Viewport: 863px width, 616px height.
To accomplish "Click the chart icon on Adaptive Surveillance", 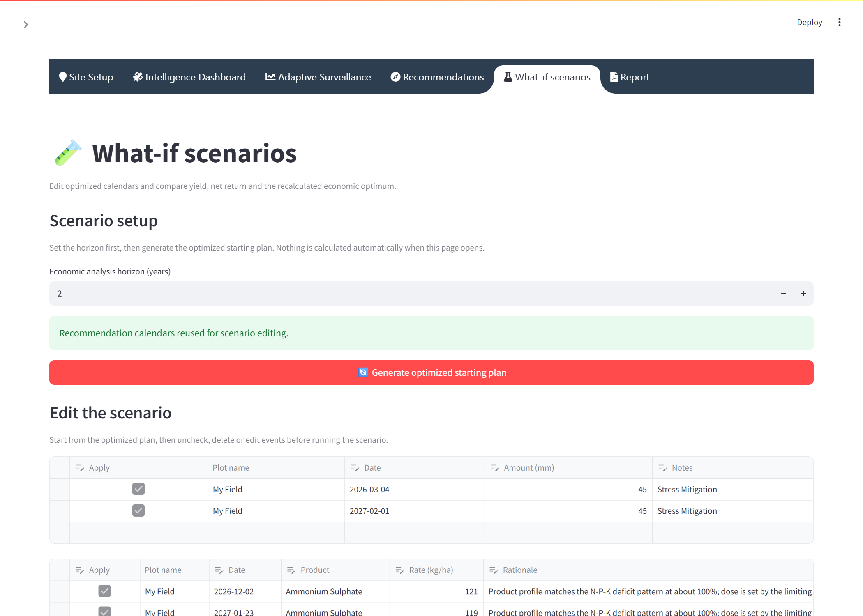I will pyautogui.click(x=270, y=77).
